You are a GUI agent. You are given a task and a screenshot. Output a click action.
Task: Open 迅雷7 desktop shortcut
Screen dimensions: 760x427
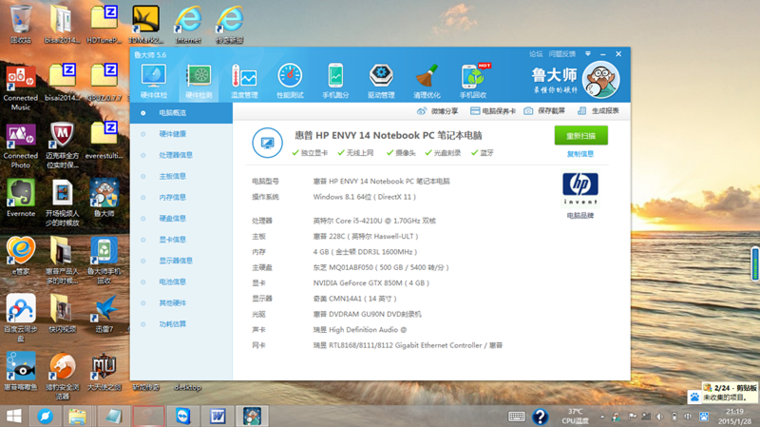tap(104, 314)
